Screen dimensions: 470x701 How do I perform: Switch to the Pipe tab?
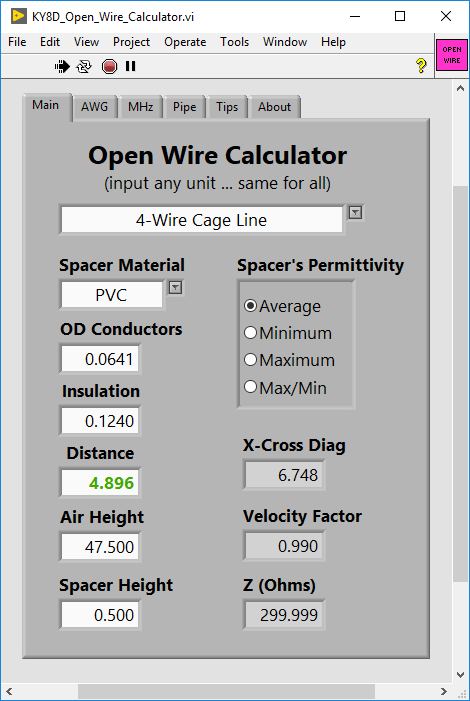pos(184,107)
